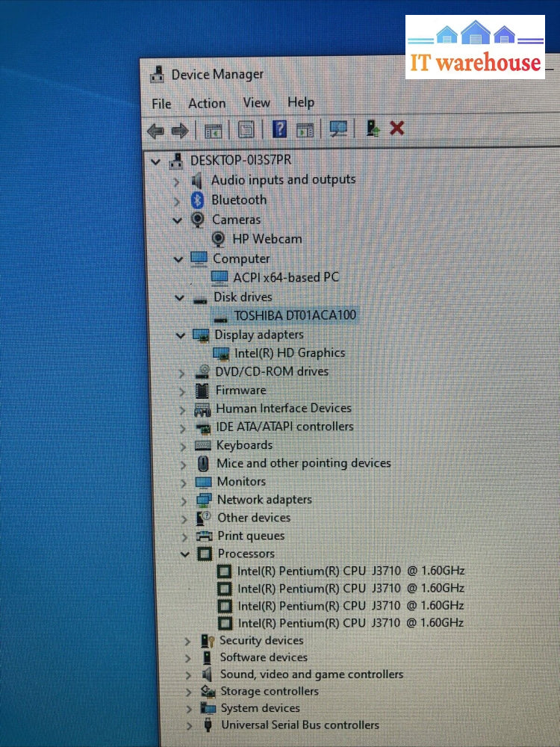The width and height of the screenshot is (560, 747).
Task: Select the Software devices row
Action: (264, 657)
